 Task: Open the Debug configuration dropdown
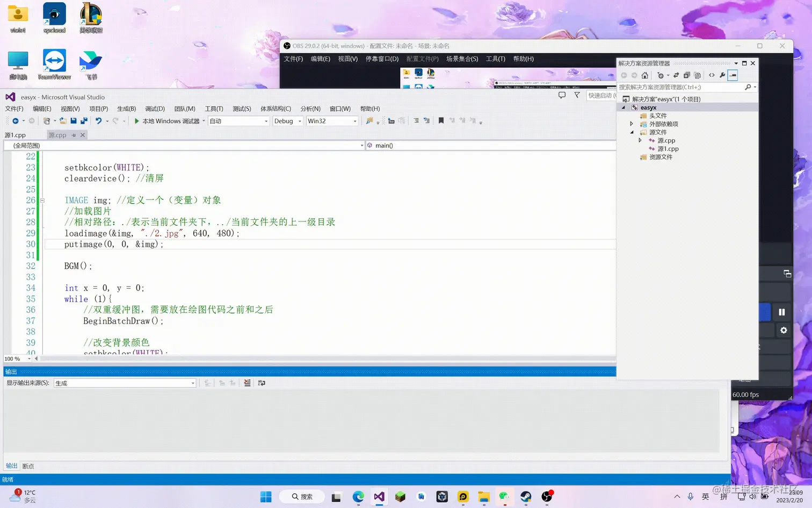tap(287, 120)
